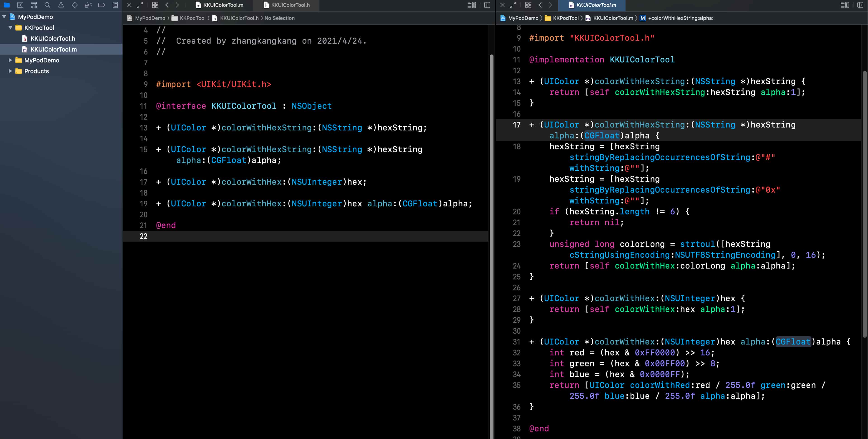Expand the MyPodDemo subfolder

click(10, 60)
